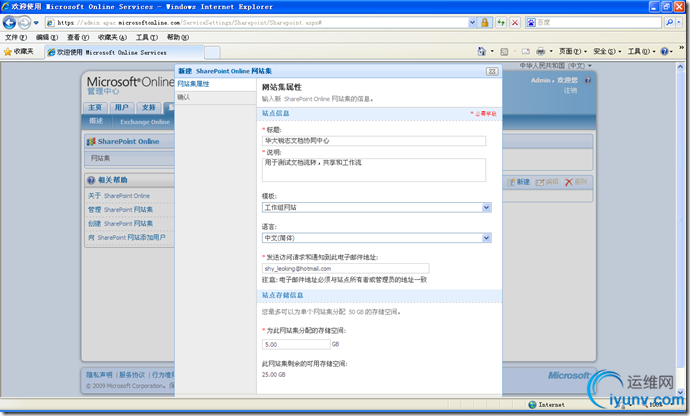Open the 帮助 menu

click(178, 37)
